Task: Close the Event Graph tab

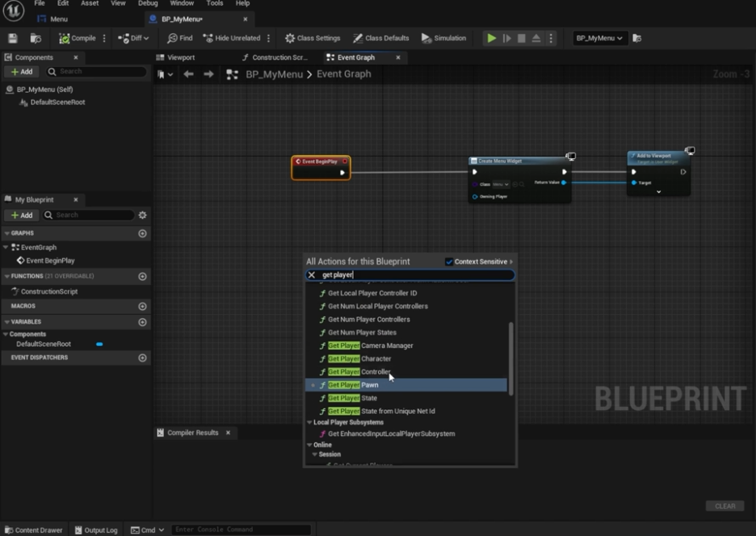Action: [x=397, y=57]
